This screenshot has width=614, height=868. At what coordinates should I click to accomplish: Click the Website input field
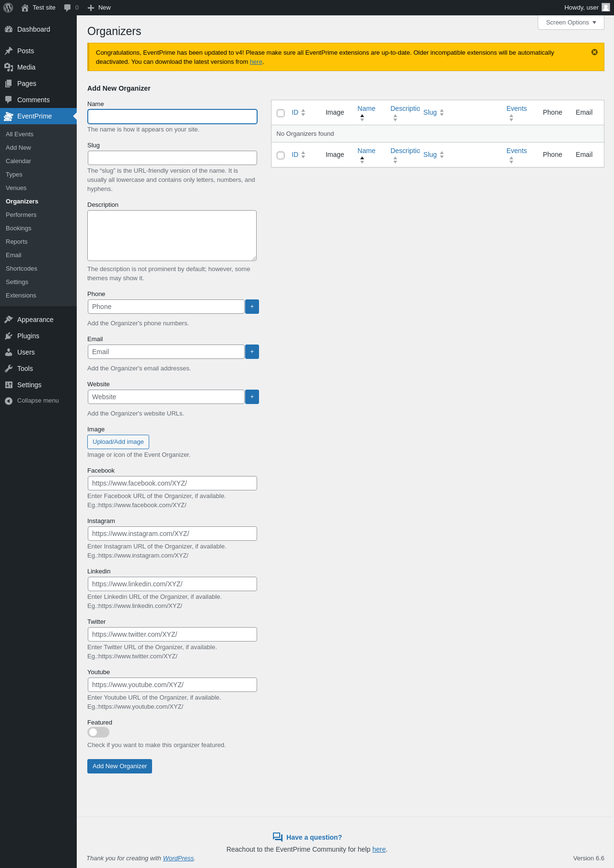166,397
